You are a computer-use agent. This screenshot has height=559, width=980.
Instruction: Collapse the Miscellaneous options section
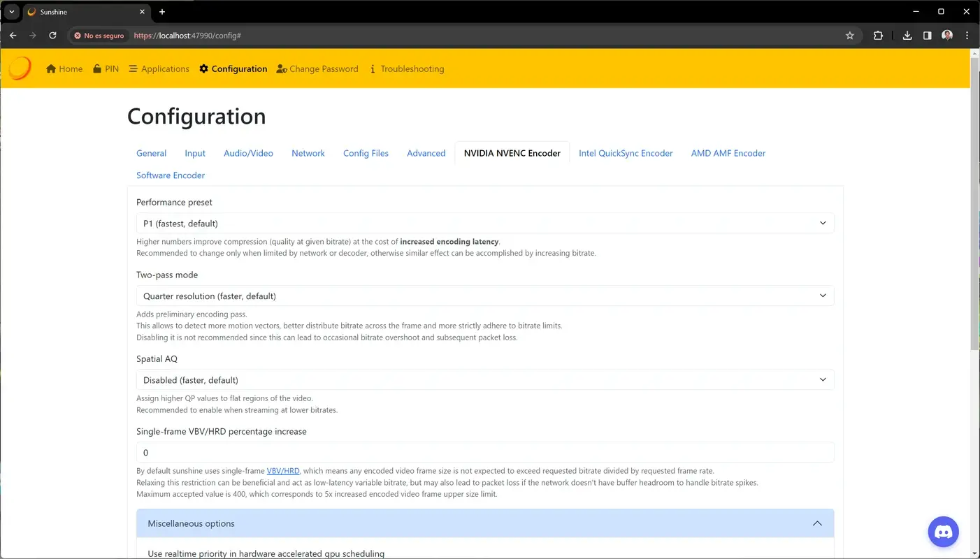(817, 523)
